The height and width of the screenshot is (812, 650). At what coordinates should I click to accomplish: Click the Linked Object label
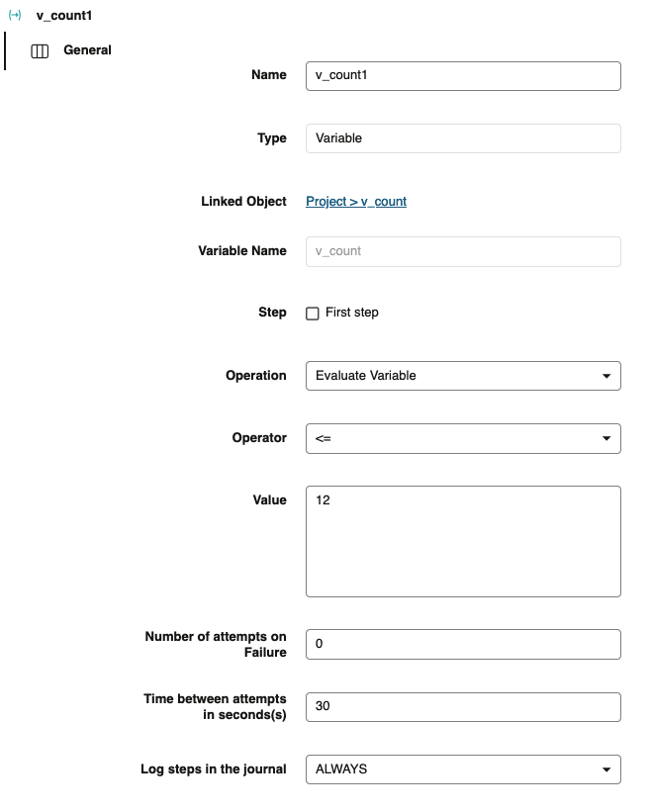coord(243,202)
